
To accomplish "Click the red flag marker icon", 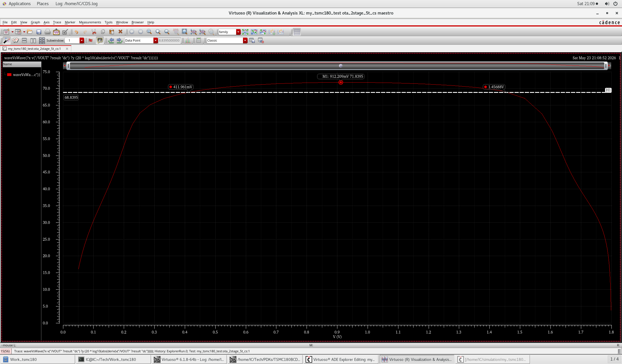I will (x=91, y=40).
